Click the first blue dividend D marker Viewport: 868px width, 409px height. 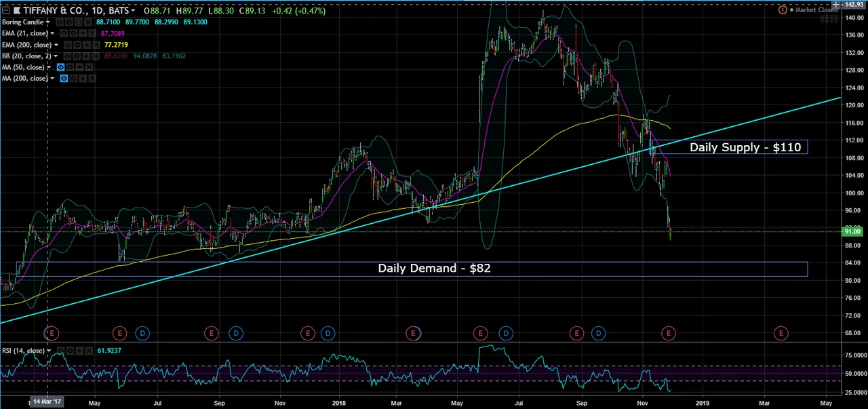pos(142,333)
